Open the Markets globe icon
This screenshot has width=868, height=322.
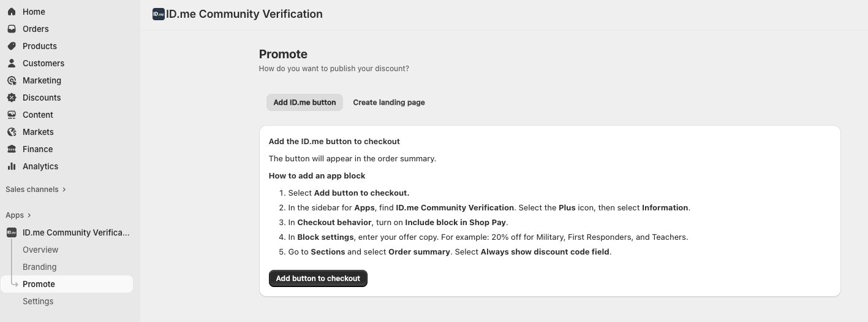[12, 132]
